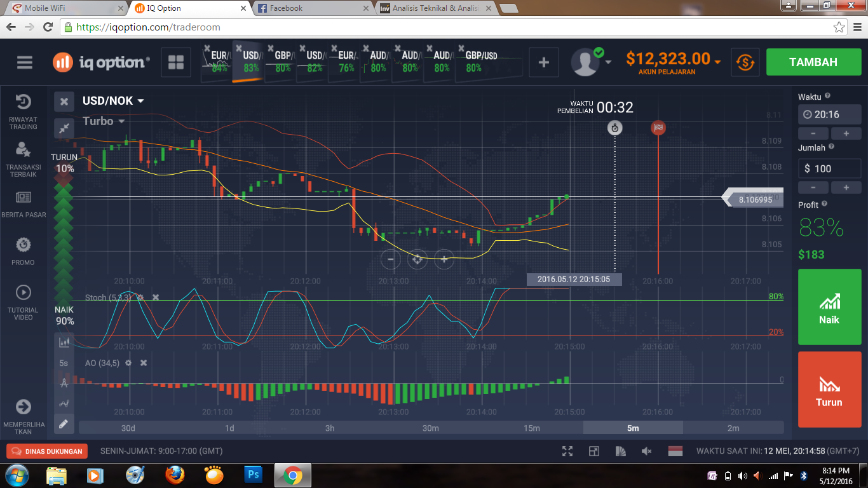Select the 15m chart range
The image size is (868, 488).
tap(532, 428)
